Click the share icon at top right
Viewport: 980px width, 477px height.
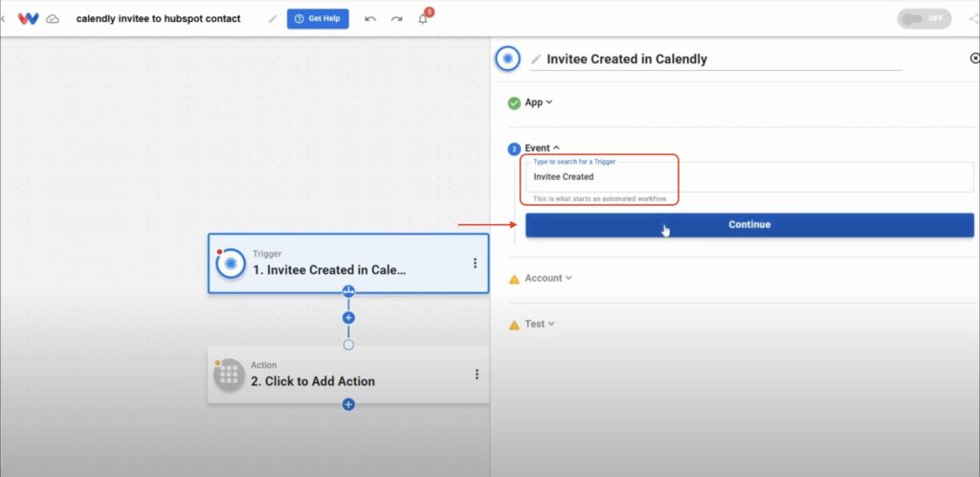973,19
